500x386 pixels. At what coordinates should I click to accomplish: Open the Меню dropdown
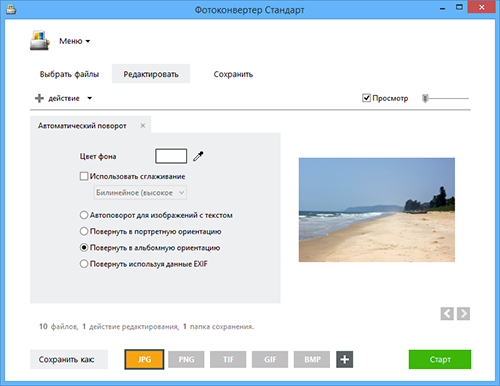(x=75, y=41)
